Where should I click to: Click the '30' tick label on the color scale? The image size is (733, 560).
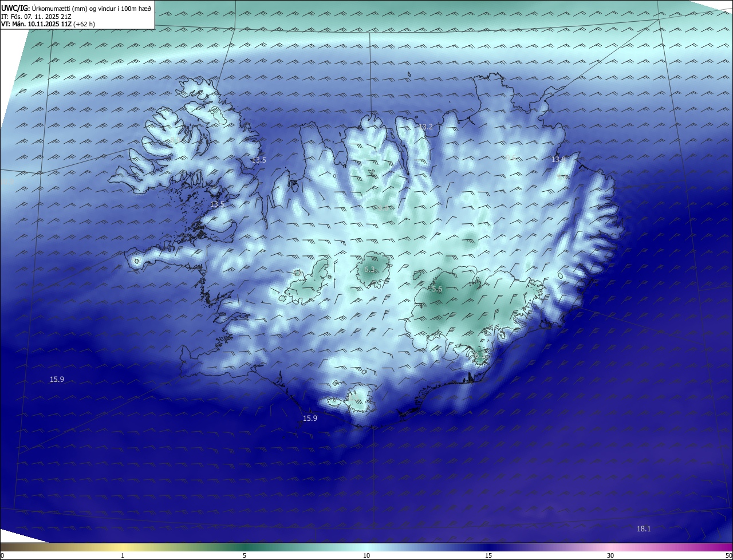coord(610,555)
